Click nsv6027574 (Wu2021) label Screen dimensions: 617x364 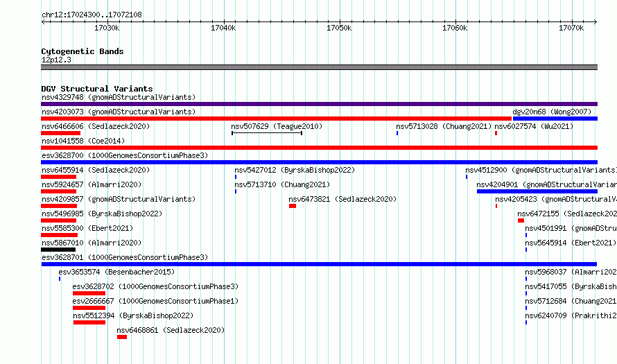pos(534,126)
